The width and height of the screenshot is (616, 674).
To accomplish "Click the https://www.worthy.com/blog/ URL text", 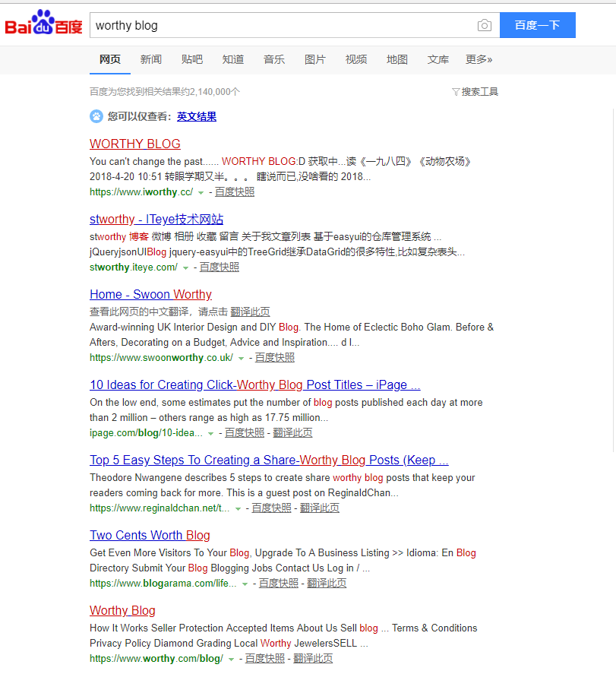I will pos(156,659).
